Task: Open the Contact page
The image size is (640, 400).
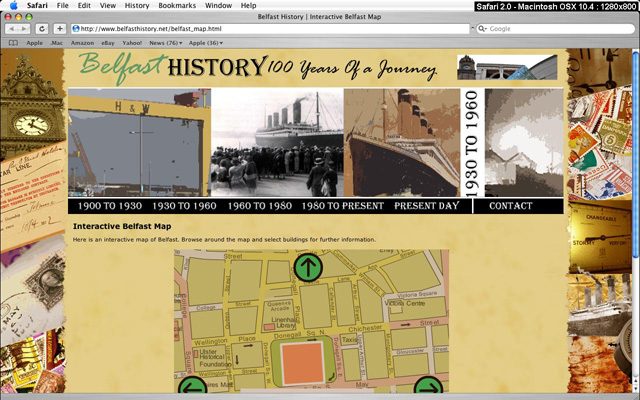Action: click(511, 206)
